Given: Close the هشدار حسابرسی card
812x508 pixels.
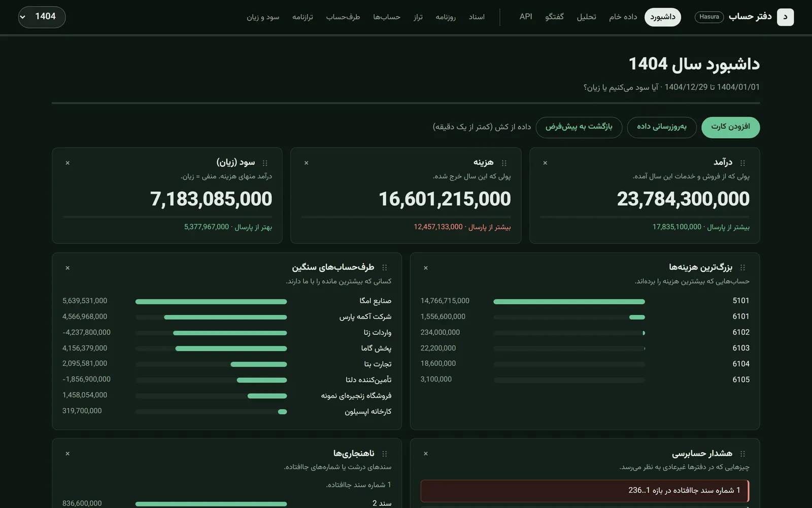Looking at the screenshot, I should coord(426,454).
